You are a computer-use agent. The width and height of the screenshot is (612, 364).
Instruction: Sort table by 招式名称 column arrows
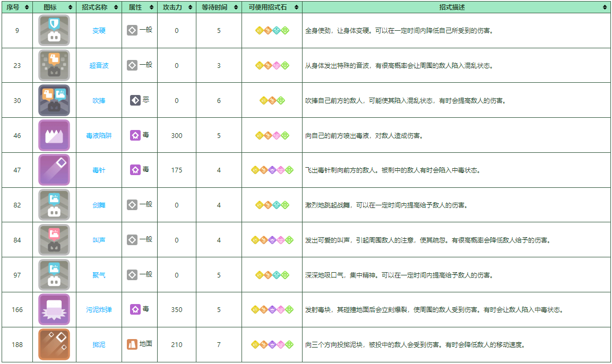(116, 7)
